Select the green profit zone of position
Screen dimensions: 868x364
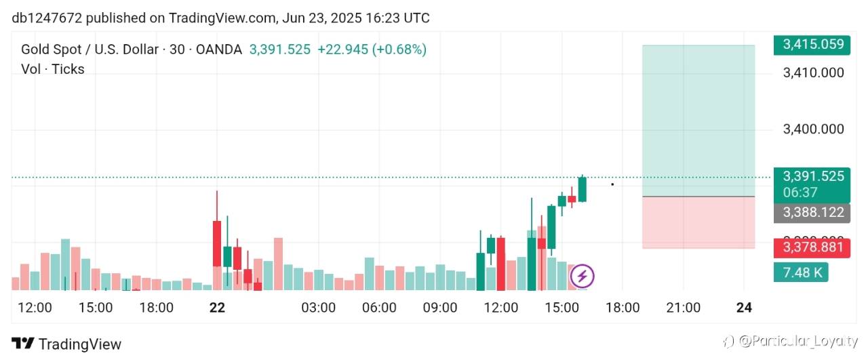coord(698,121)
